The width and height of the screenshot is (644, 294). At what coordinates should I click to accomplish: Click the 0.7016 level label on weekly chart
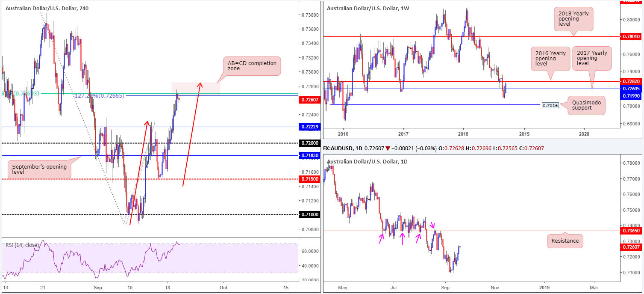tap(550, 105)
